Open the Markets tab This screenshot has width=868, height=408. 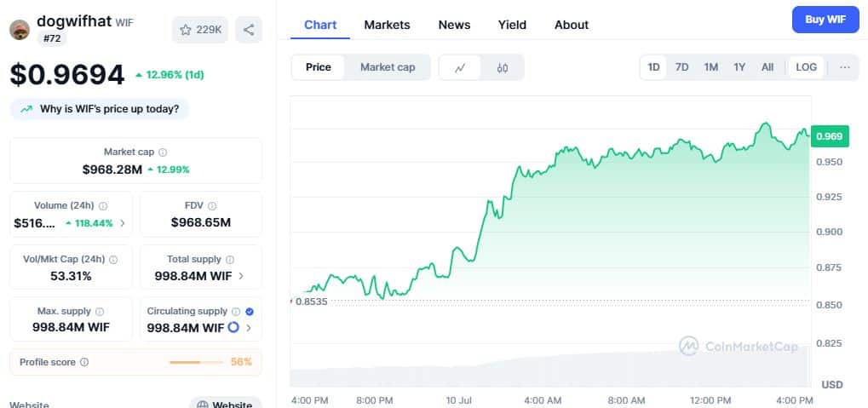[387, 25]
